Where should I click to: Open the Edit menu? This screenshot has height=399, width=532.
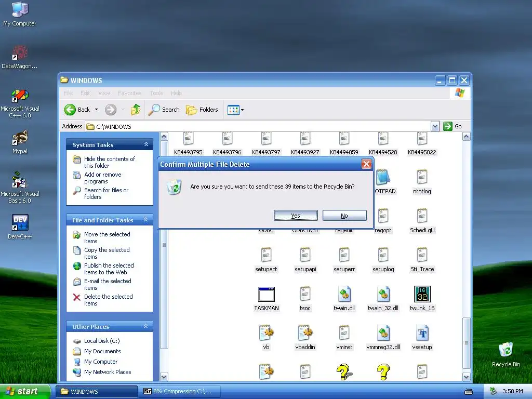click(x=85, y=93)
